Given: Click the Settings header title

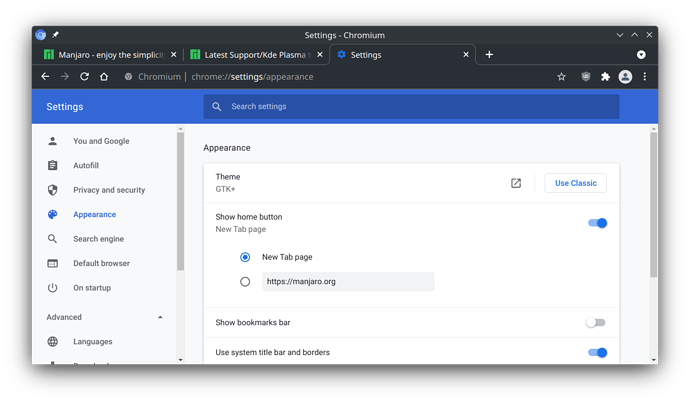Looking at the screenshot, I should [x=65, y=106].
